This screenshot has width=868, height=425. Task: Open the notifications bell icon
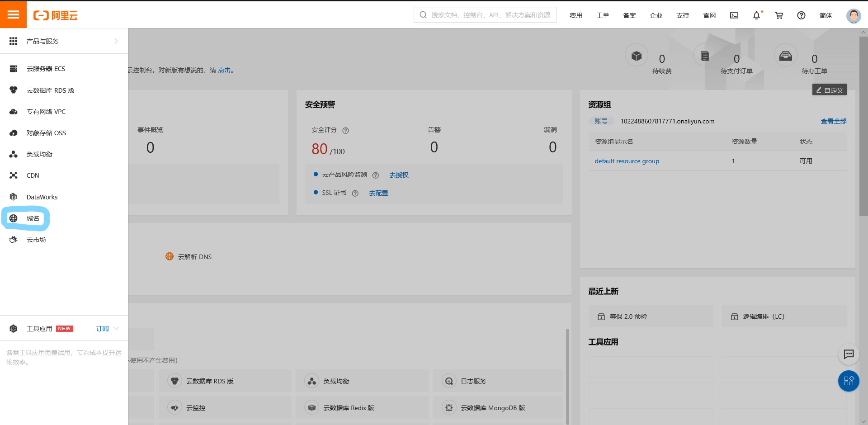(756, 15)
